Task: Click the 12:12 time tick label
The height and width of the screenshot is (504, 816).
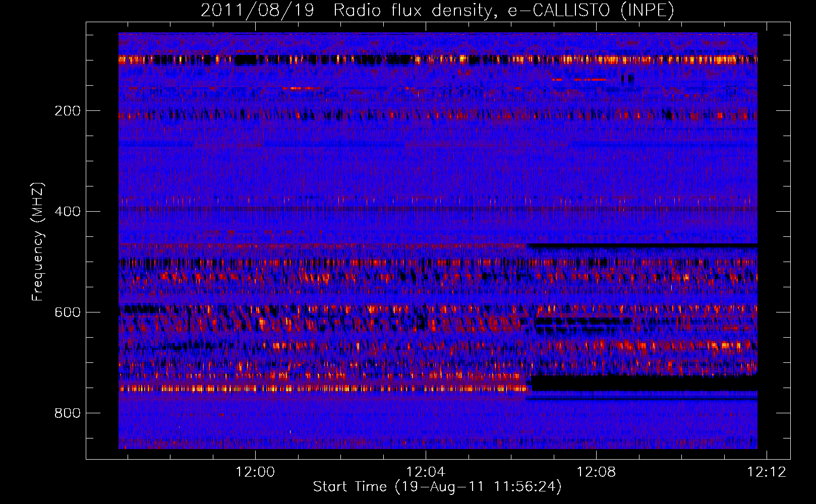Action: [767, 472]
